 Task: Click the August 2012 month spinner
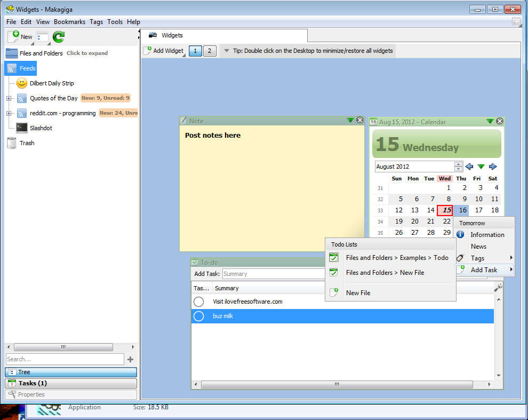point(458,167)
